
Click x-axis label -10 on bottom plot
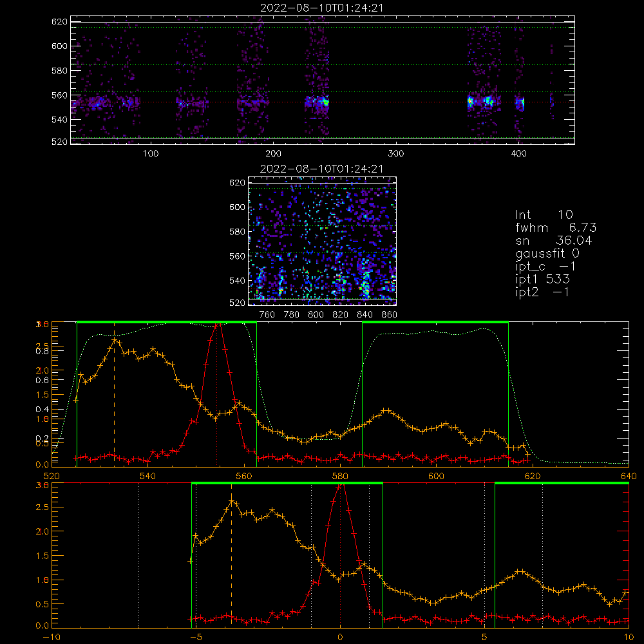[x=52, y=637]
